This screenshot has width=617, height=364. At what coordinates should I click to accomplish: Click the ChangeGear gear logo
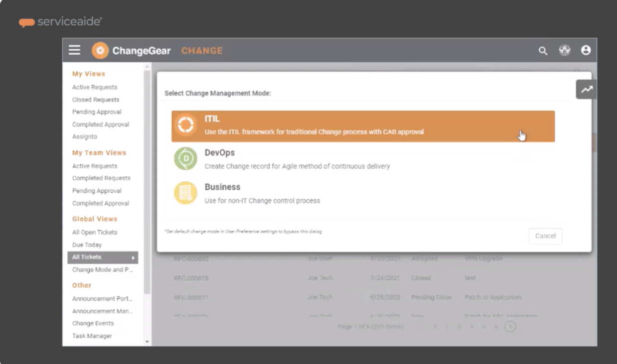tap(100, 50)
